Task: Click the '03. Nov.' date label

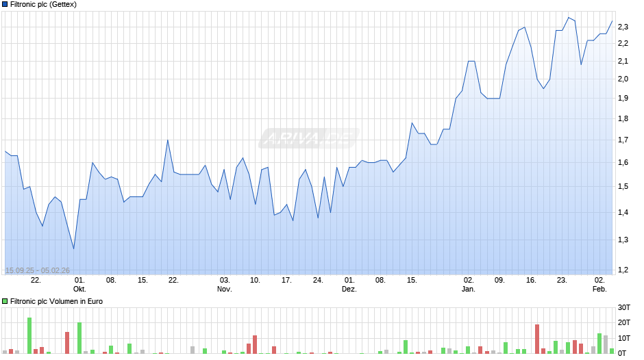Action: (225, 285)
